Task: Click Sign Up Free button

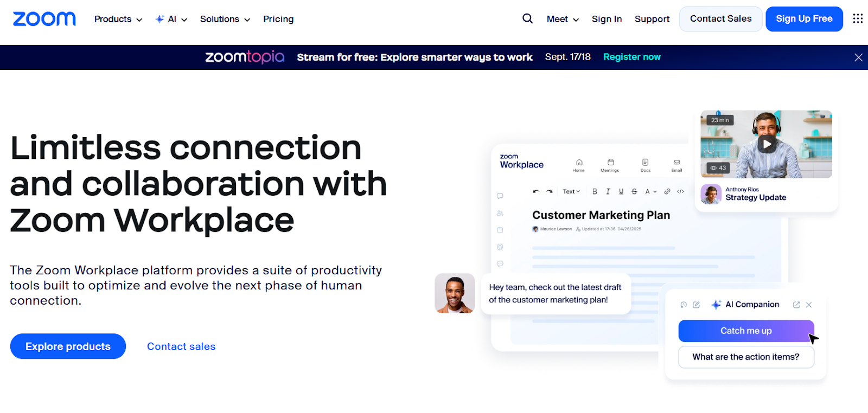Action: coord(804,19)
